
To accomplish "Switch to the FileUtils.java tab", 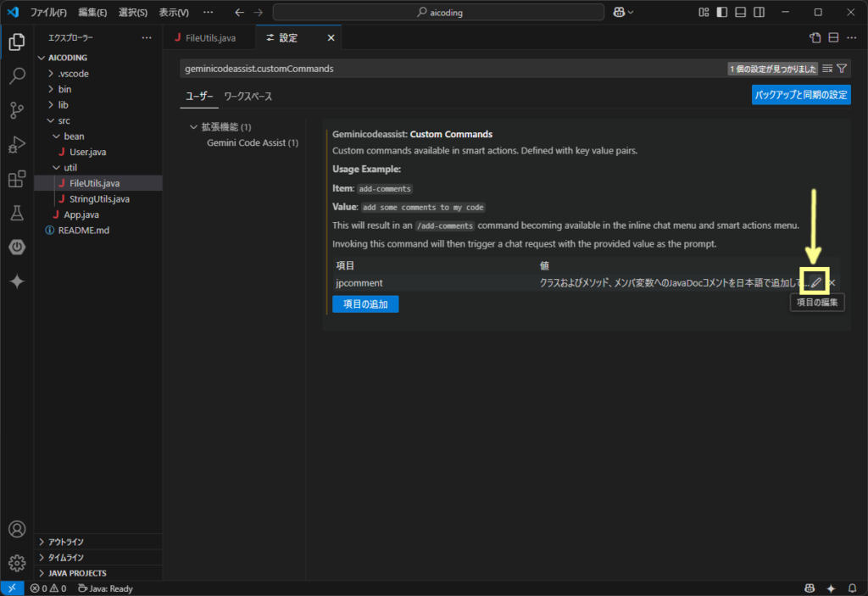I will click(210, 37).
